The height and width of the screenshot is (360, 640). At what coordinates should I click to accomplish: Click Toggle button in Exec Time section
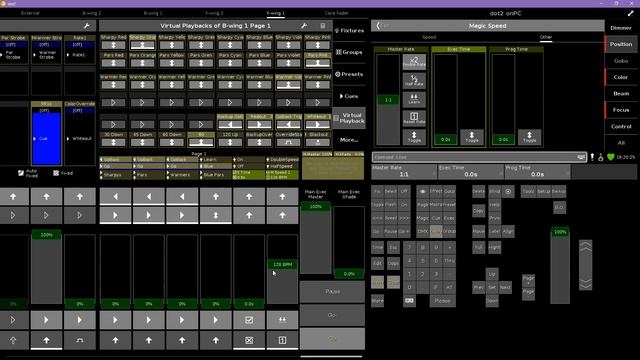pyautogui.click(x=472, y=137)
